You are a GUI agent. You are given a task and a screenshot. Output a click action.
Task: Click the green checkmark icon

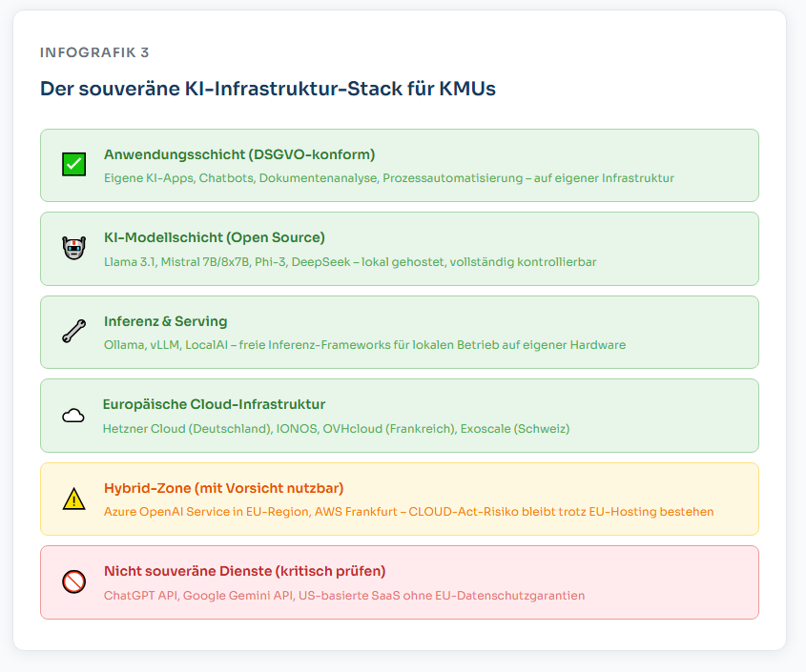pos(73,165)
